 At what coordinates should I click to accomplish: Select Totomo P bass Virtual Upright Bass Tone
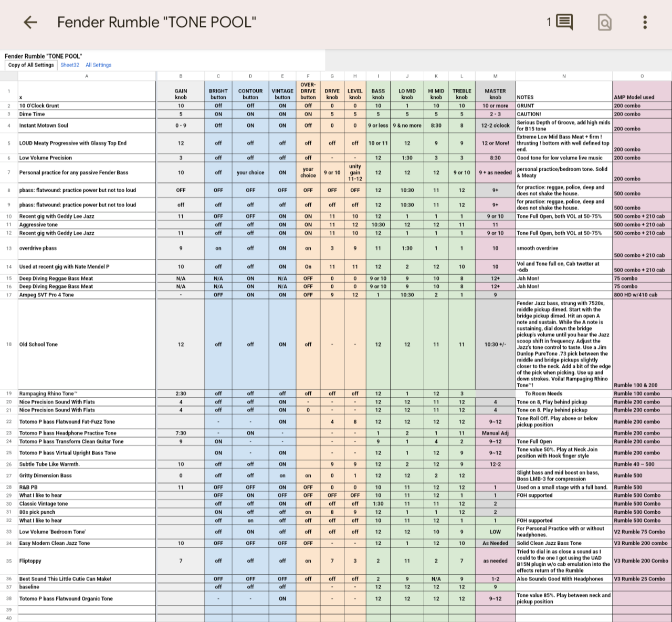pos(87,452)
